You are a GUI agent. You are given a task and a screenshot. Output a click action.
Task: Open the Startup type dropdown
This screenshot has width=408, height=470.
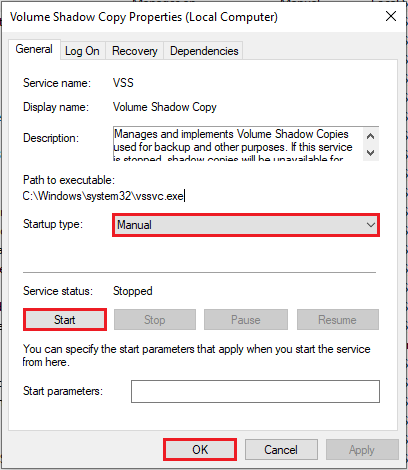pyautogui.click(x=246, y=225)
